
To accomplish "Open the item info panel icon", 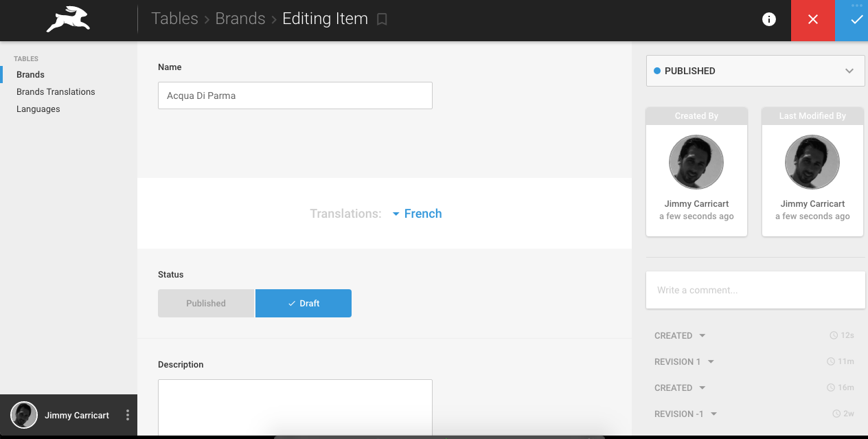I will [x=769, y=19].
